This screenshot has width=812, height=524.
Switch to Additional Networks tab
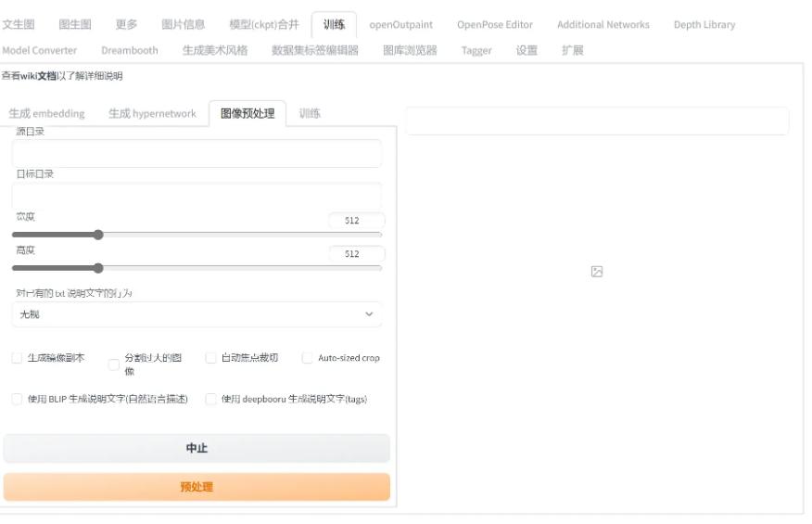(603, 24)
